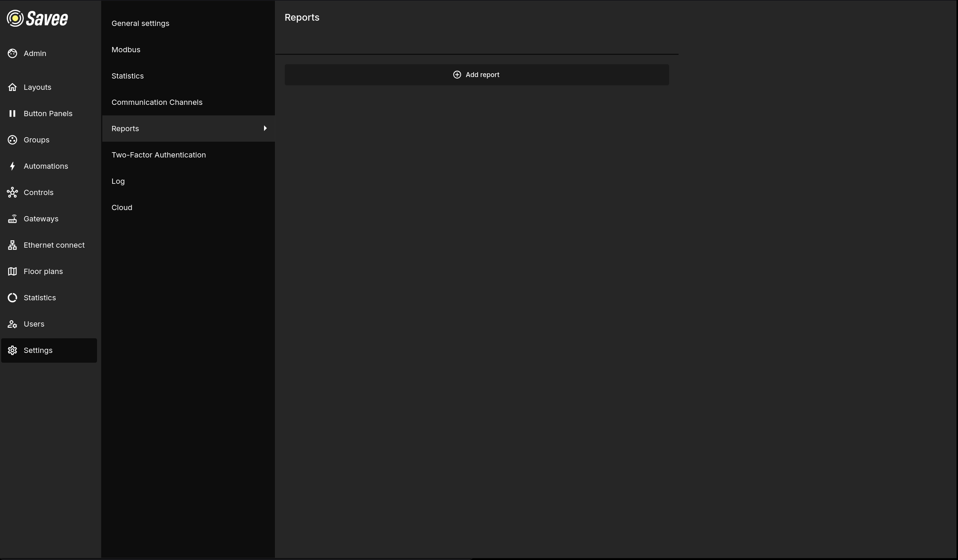Click the Ethernet connect icon
The height and width of the screenshot is (560, 958).
click(12, 245)
